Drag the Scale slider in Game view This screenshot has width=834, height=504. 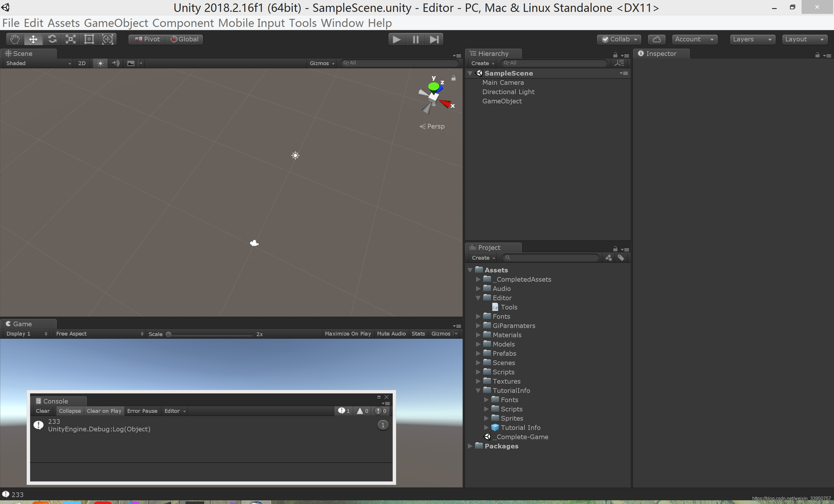170,333
